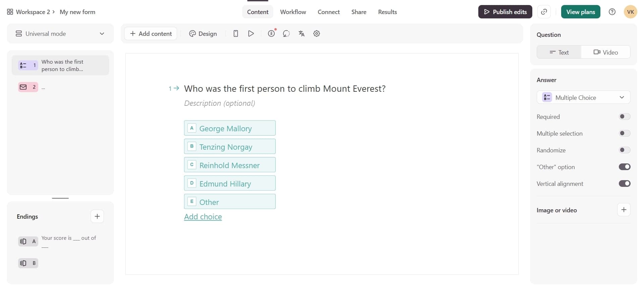
Task: Click the translate languages icon
Action: pos(302,33)
